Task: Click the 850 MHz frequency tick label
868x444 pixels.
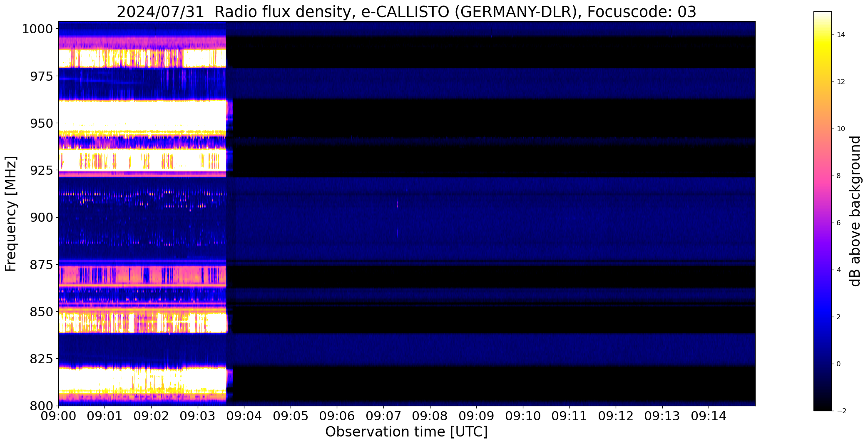Action: pyautogui.click(x=42, y=311)
